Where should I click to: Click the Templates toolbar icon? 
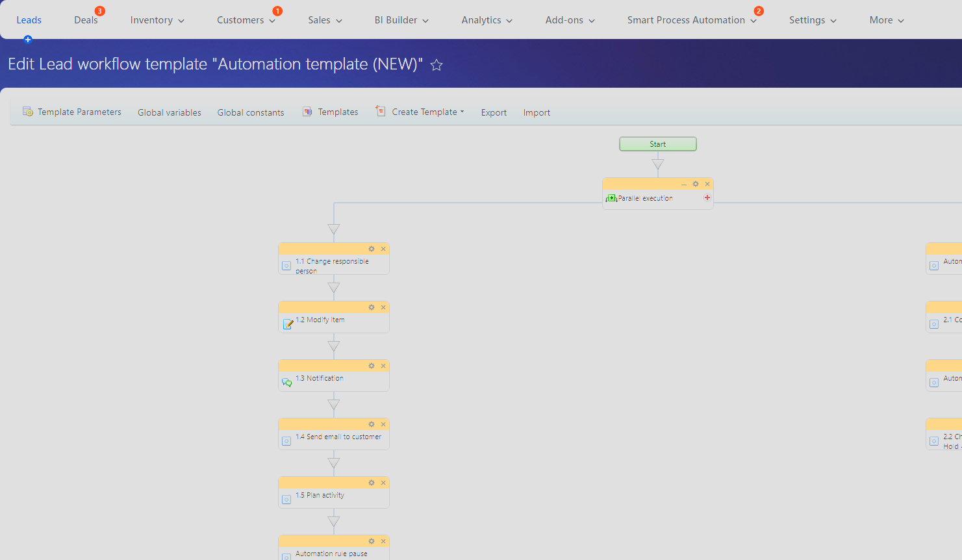(307, 111)
